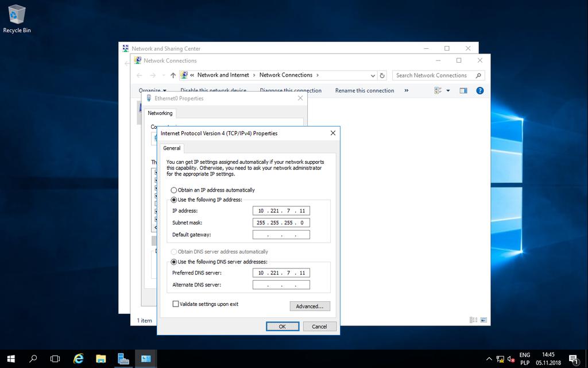Open taskbar search magnifier

(x=33, y=359)
